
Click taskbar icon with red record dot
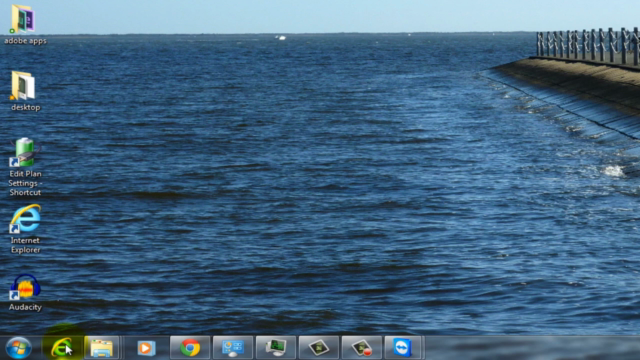(x=361, y=348)
